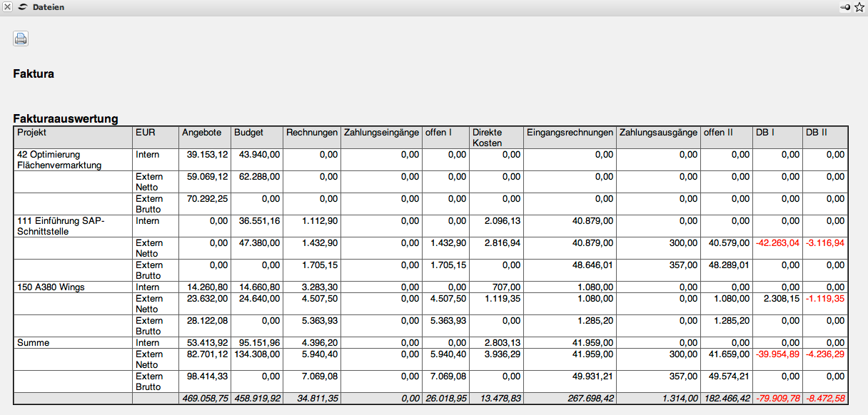
Task: Click the Projekt column header
Action: click(32, 133)
